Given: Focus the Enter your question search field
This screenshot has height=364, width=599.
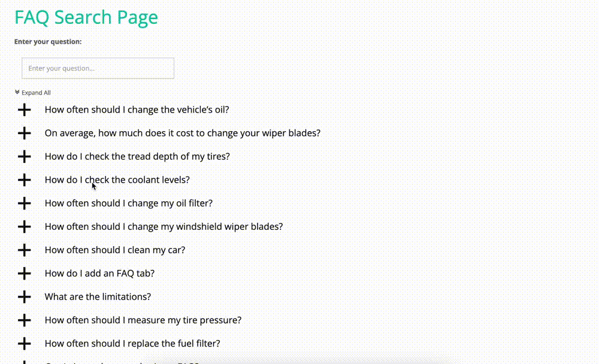Looking at the screenshot, I should pos(98,68).
